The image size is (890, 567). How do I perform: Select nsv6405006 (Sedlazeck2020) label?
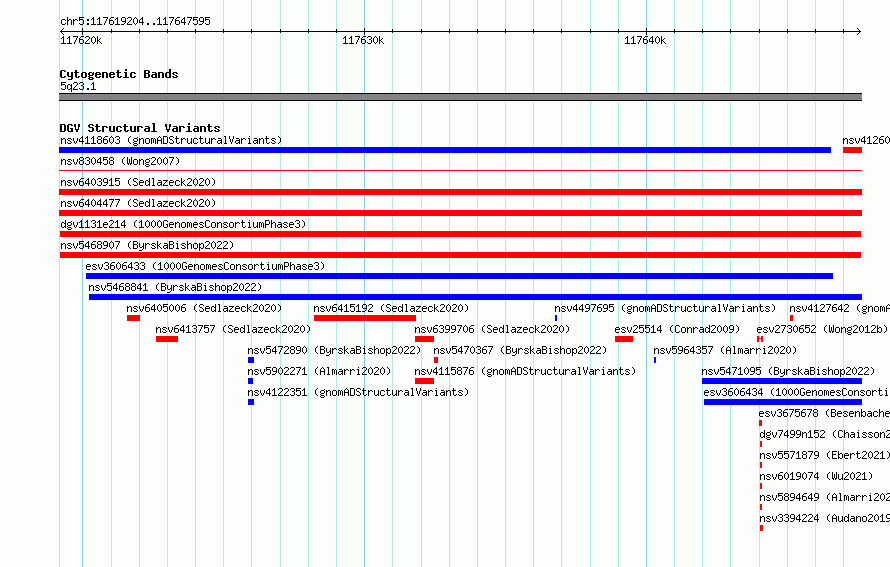204,308
